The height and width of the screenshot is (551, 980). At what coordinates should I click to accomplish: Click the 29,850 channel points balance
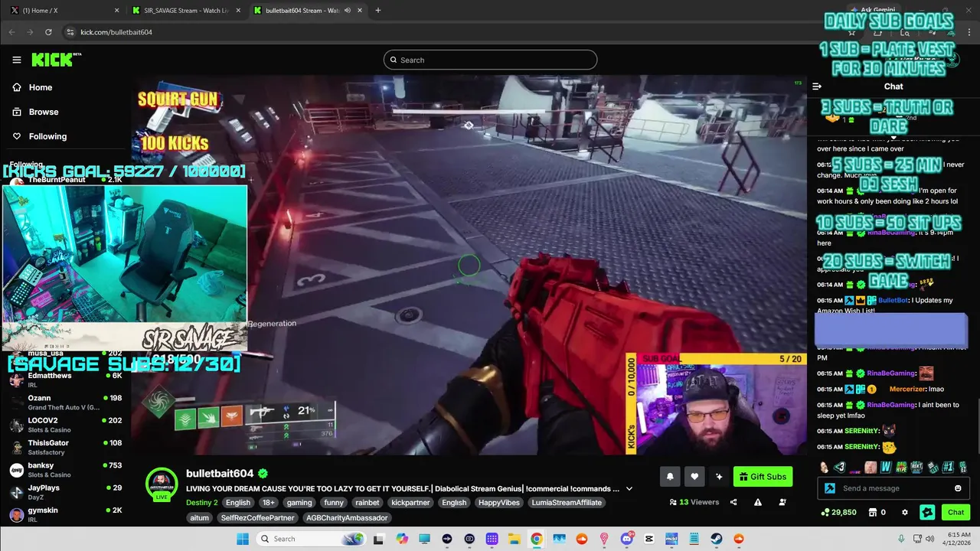838,513
